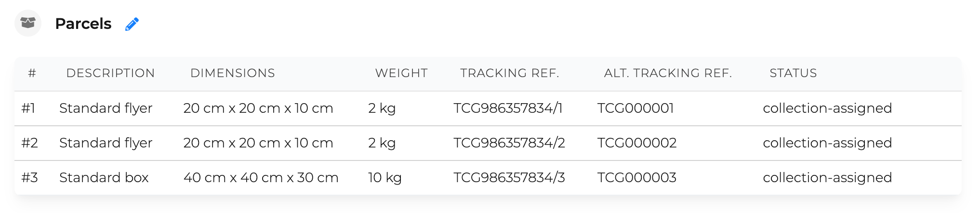
Task: Click the WEIGHT column header
Action: tap(401, 73)
